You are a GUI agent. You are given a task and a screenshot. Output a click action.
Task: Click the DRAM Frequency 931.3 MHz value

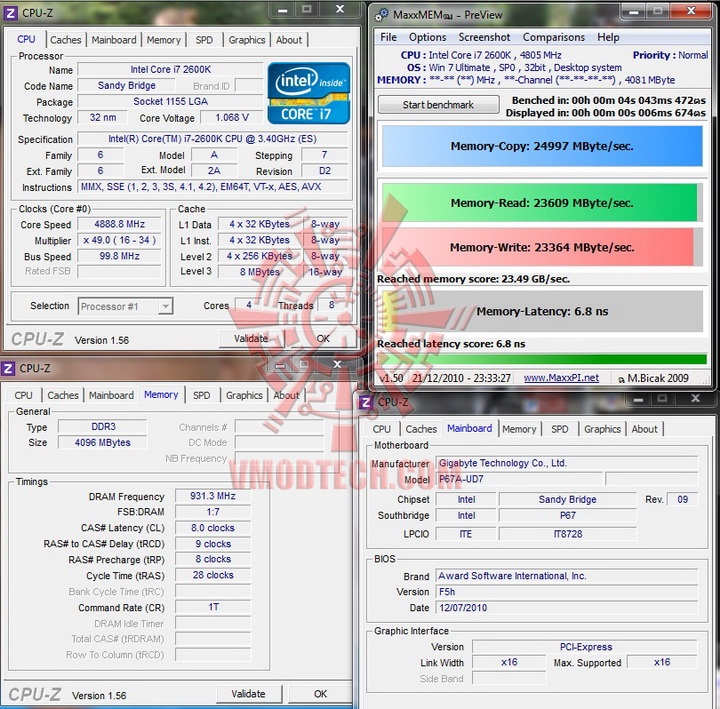[213, 496]
